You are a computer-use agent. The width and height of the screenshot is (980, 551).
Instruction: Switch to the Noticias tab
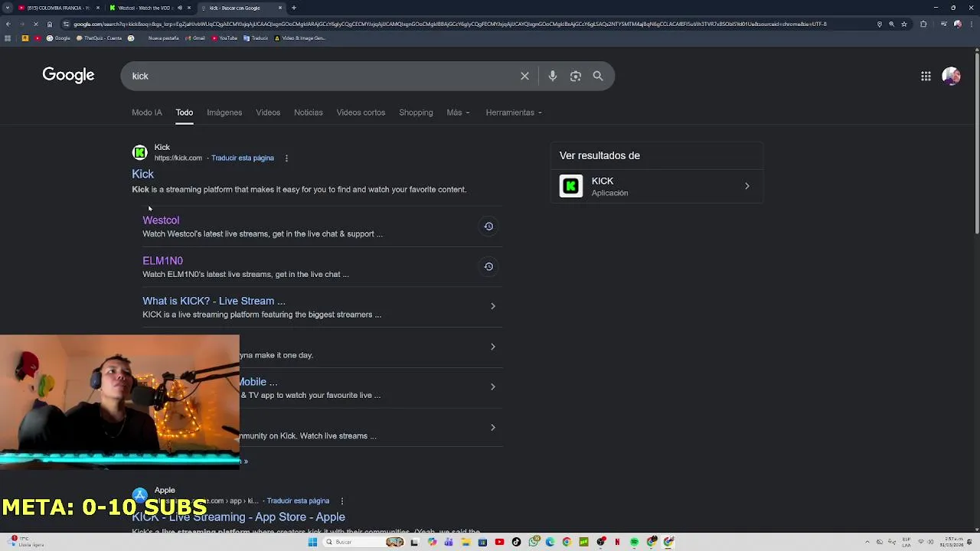[309, 112]
